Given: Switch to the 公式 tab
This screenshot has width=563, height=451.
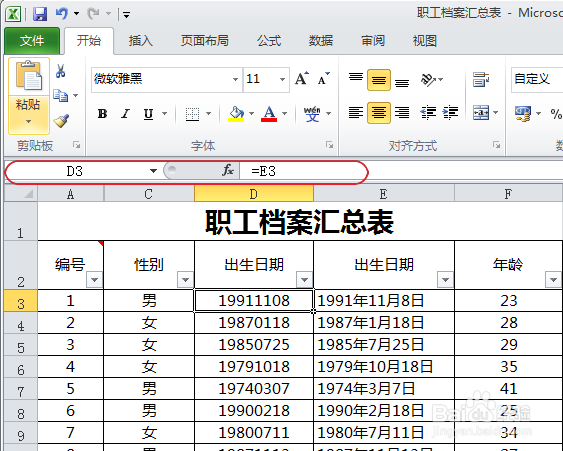Looking at the screenshot, I should (269, 41).
